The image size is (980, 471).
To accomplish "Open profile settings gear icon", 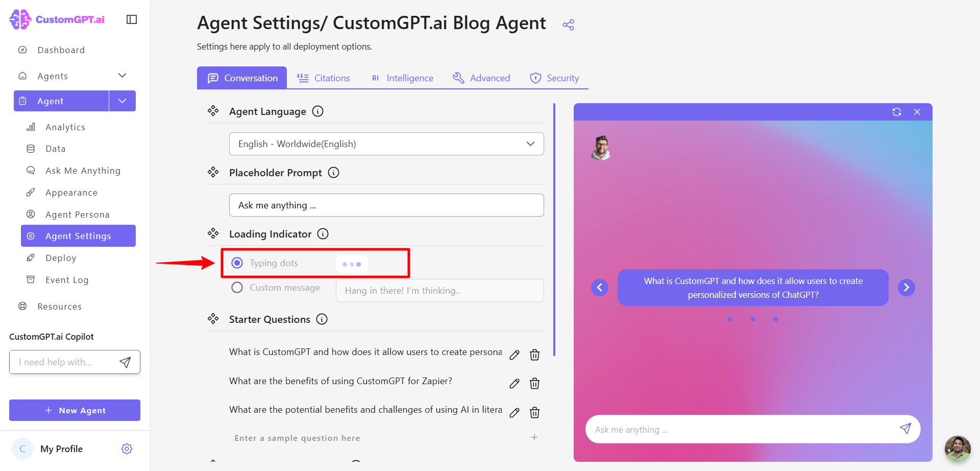I will coord(127,449).
